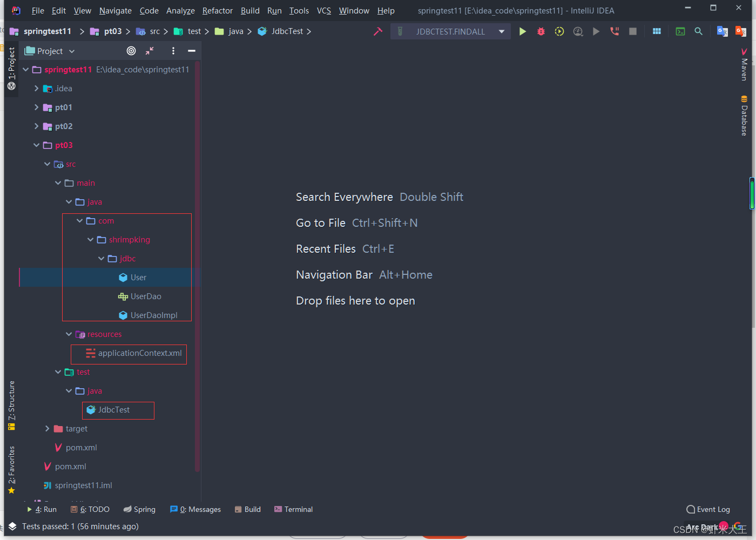Collapse the shrimpking package chevron
Screen dimensions: 756x540
point(90,240)
